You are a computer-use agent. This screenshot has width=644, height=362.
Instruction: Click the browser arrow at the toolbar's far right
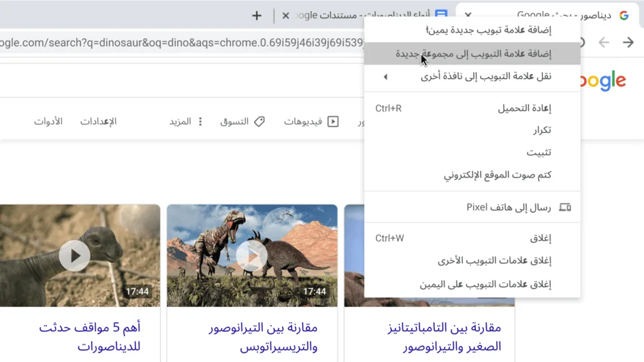coord(628,43)
